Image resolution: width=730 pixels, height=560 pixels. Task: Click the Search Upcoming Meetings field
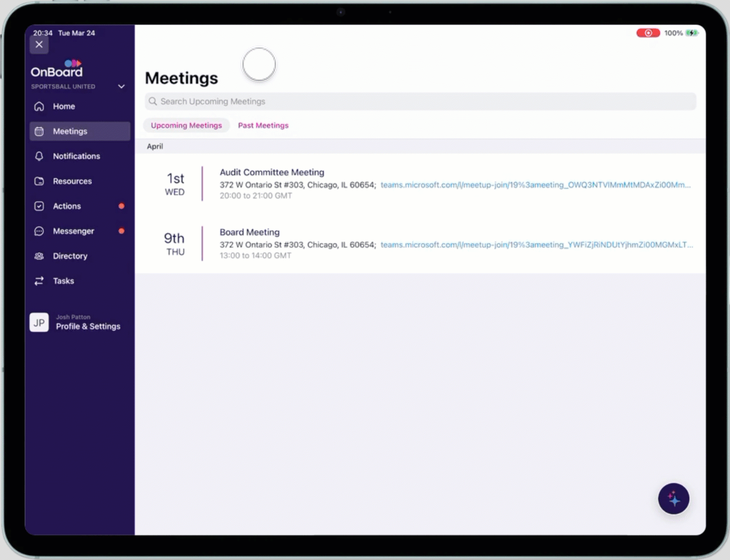pos(420,102)
